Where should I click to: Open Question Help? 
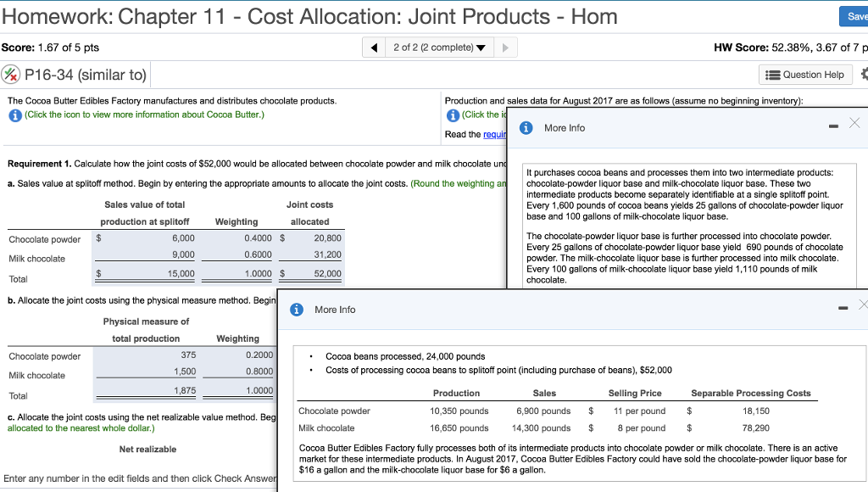click(x=804, y=75)
